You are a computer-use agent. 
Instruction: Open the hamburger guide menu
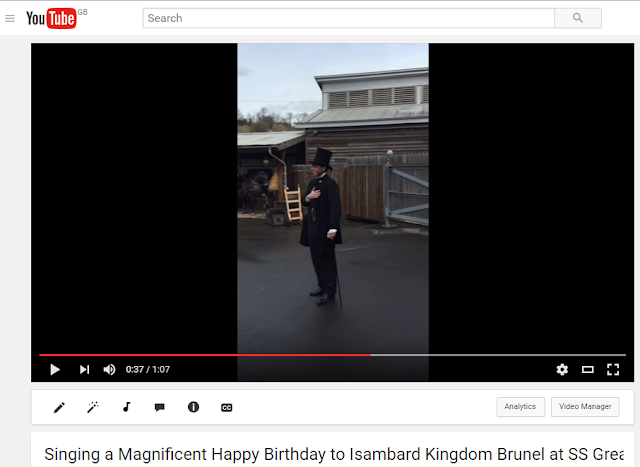click(x=10, y=18)
